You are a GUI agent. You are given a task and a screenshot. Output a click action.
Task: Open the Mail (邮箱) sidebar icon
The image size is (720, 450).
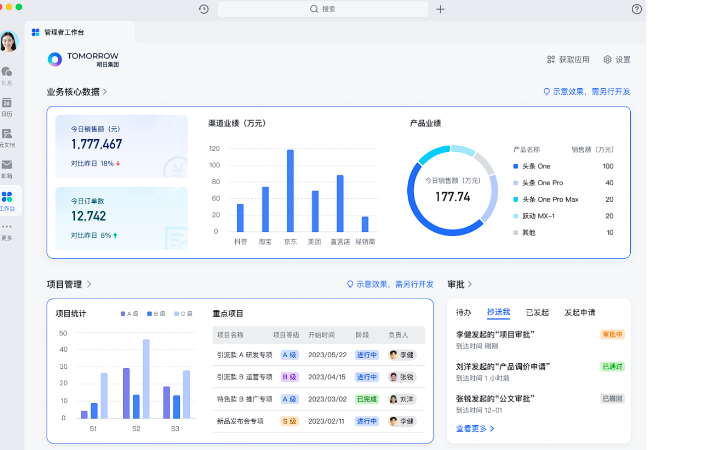click(x=7, y=164)
